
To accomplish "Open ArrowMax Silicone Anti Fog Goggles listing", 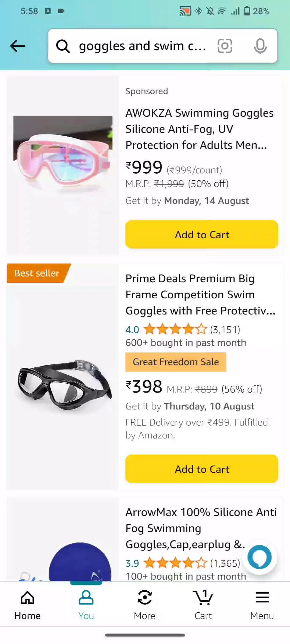I will pyautogui.click(x=201, y=528).
